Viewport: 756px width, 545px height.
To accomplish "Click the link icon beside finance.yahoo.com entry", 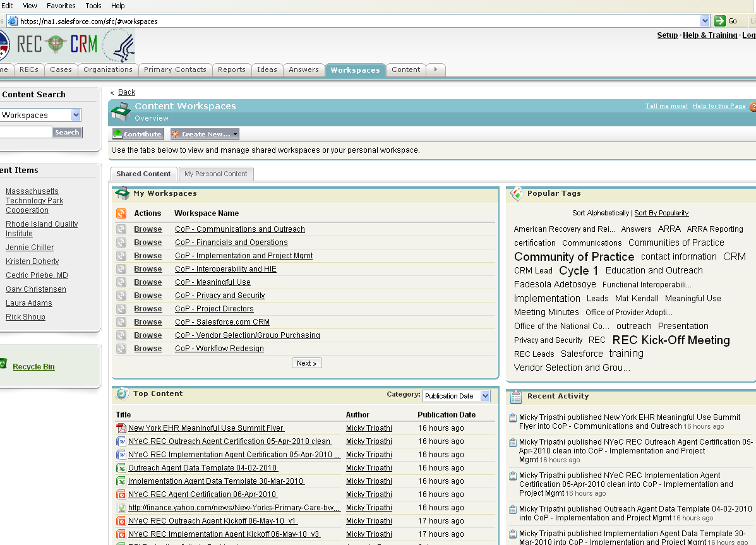I will 121,508.
